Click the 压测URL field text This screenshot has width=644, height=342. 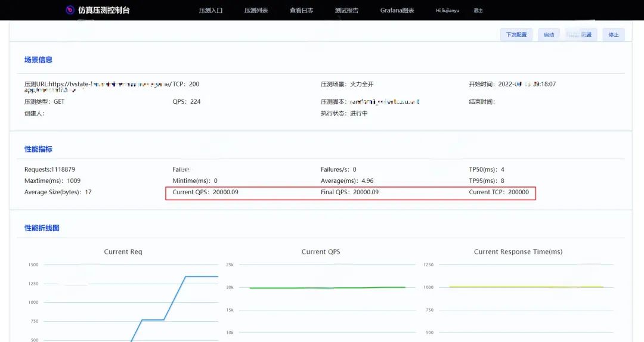click(97, 86)
